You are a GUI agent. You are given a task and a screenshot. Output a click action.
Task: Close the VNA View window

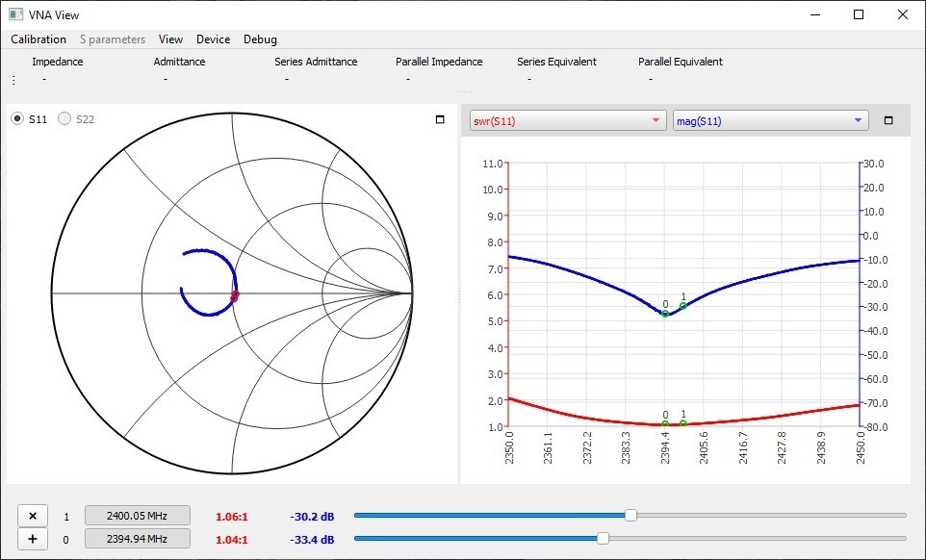coord(902,14)
